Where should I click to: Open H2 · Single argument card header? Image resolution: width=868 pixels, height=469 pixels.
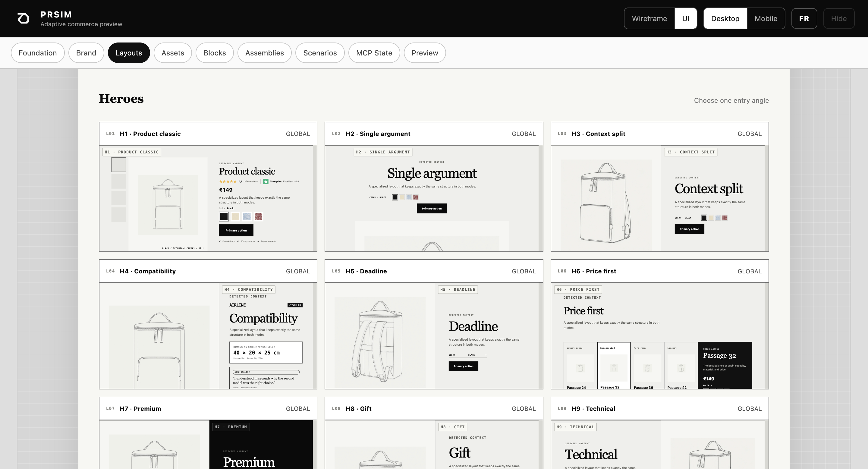tap(434, 134)
